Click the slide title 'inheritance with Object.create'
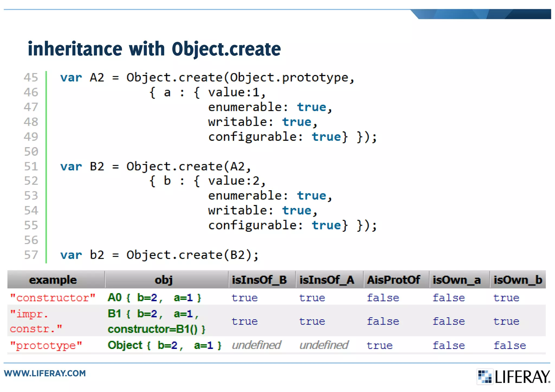The height and width of the screenshot is (392, 555). click(x=154, y=49)
